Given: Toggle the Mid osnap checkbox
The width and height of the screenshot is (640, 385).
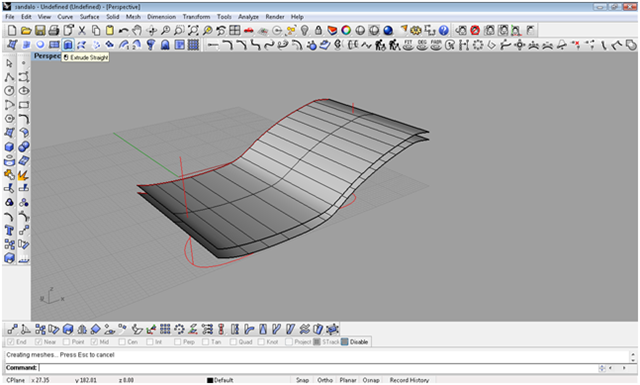Looking at the screenshot, I should [x=94, y=342].
